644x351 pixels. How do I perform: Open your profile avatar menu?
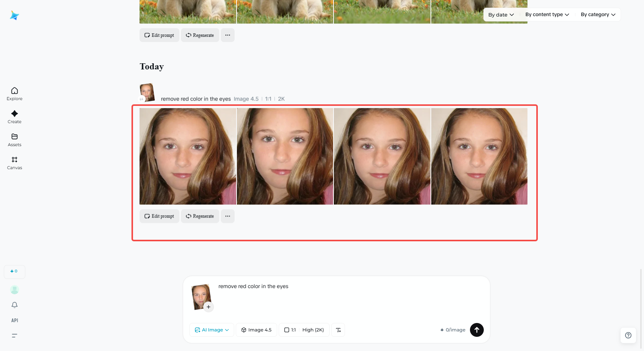point(15,289)
